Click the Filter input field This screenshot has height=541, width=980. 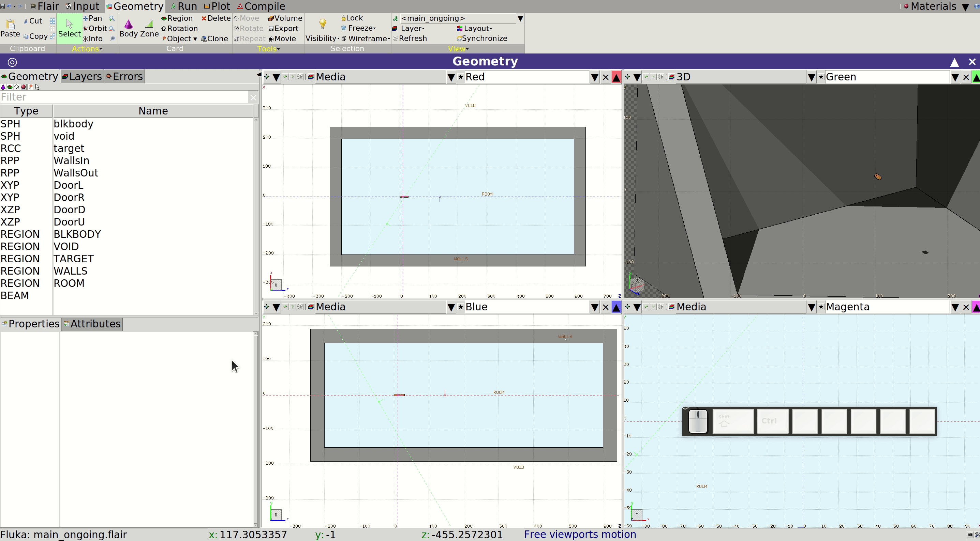pos(124,97)
